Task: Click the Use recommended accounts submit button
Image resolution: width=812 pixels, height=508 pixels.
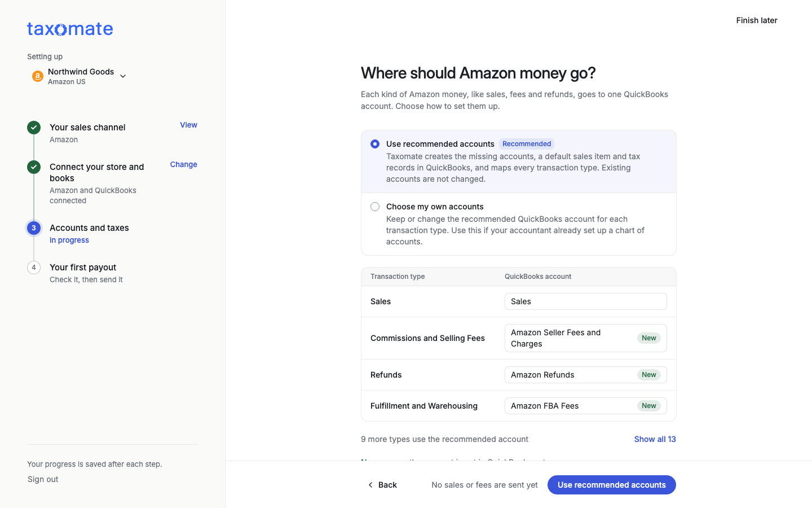Action: [x=612, y=485]
